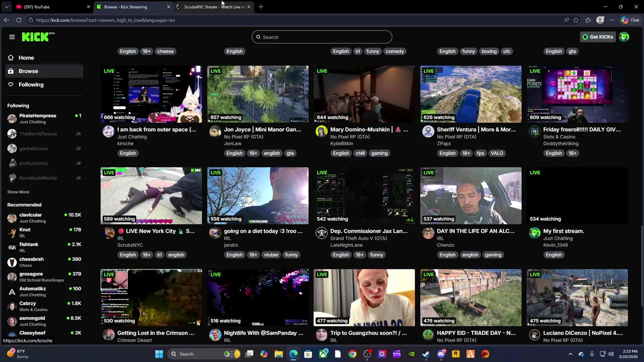Open the Chenzo channel name link
Screen dimensions: 644x362
pos(445,245)
